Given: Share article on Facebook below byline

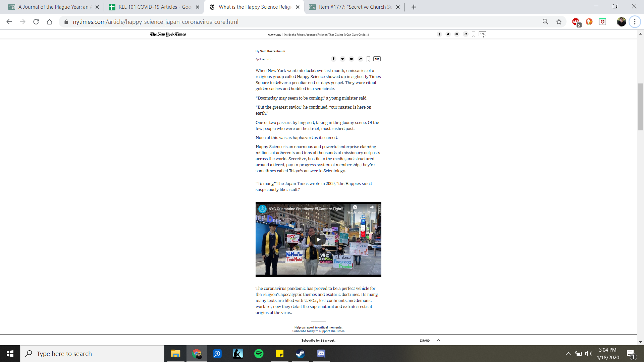Looking at the screenshot, I should point(333,59).
